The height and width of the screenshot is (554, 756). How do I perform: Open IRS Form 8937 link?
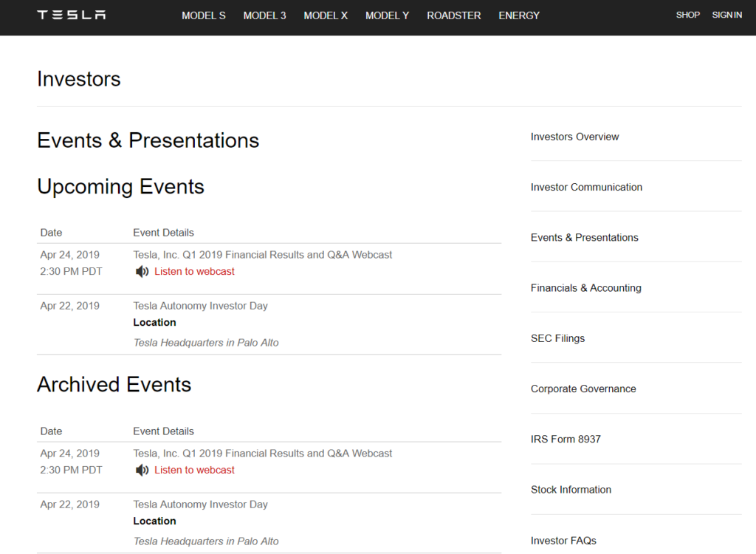point(566,439)
